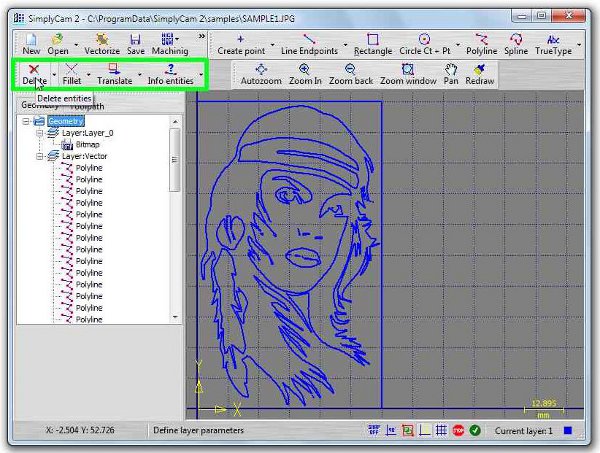
Task: Select the Rectangle drawing tool
Action: coord(373,44)
